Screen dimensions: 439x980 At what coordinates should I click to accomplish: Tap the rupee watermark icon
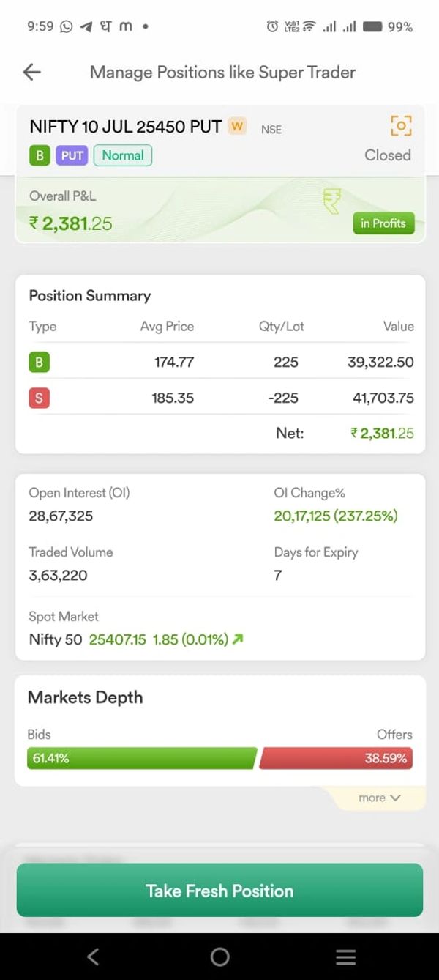(x=331, y=200)
